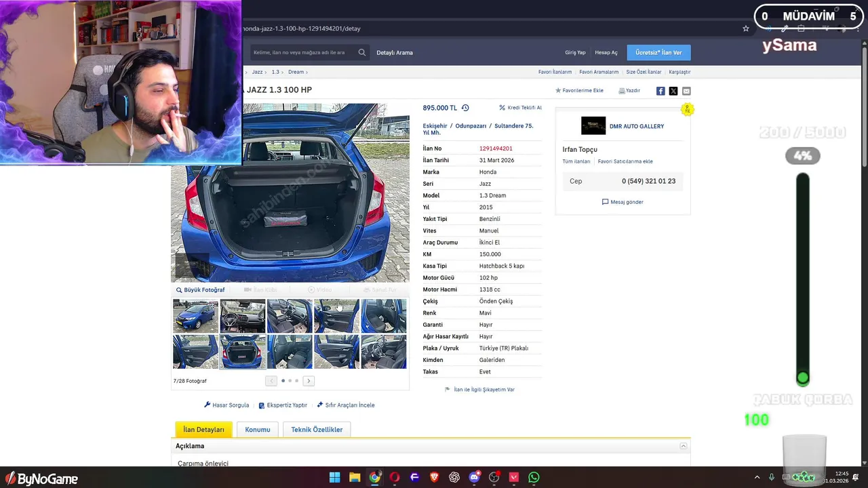The image size is (868, 488).
Task: Click Dream breadcrumb item
Action: coord(296,72)
